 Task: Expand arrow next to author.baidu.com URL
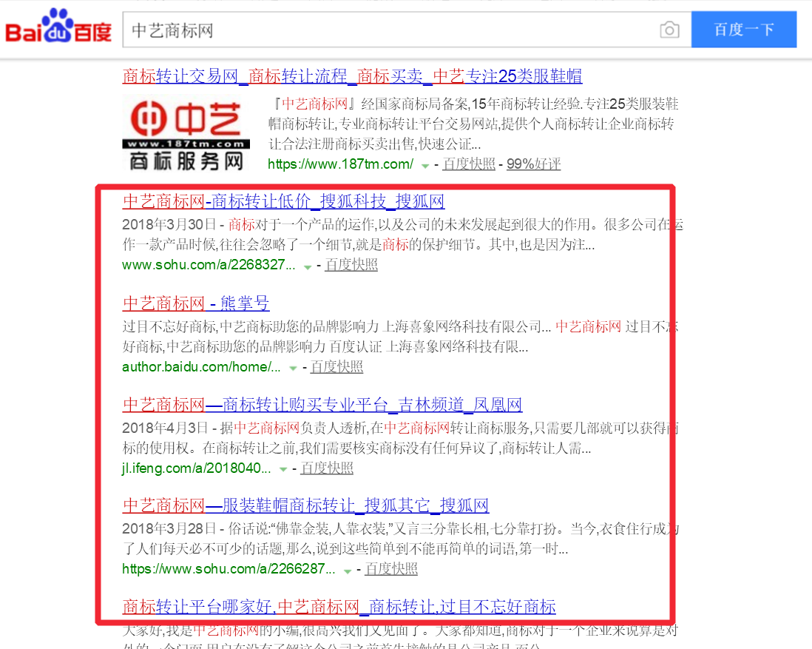pos(293,368)
